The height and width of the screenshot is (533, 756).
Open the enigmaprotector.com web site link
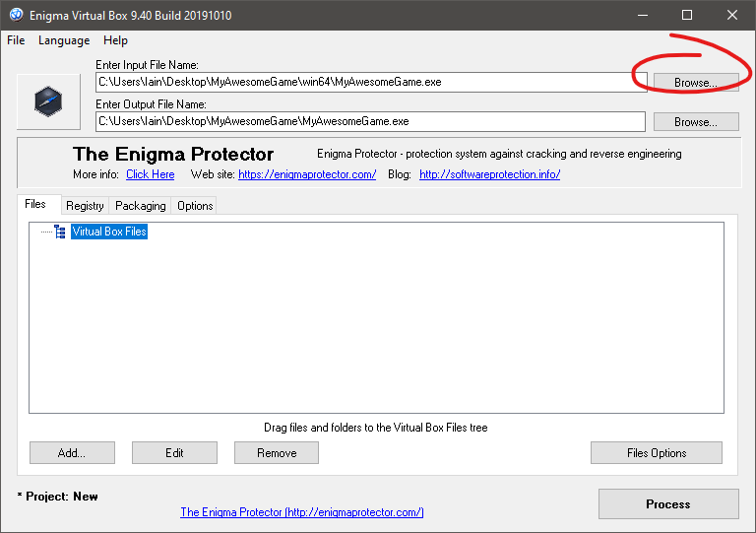(x=307, y=174)
